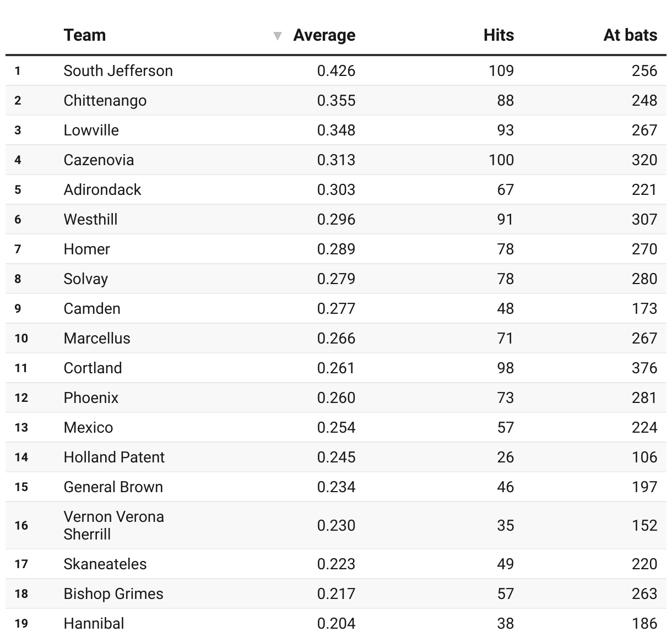
Task: Sort table by Average column header
Action: [x=324, y=35]
